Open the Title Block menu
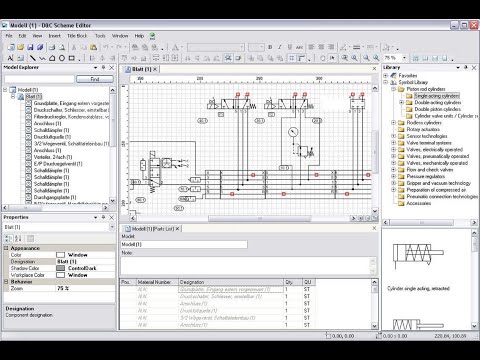The height and width of the screenshot is (360, 480). click(x=77, y=36)
